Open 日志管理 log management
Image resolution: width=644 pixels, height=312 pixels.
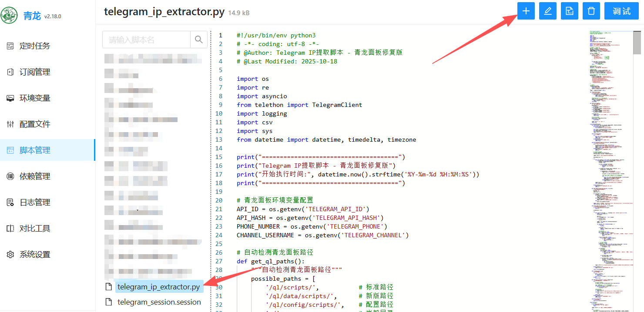click(x=34, y=202)
